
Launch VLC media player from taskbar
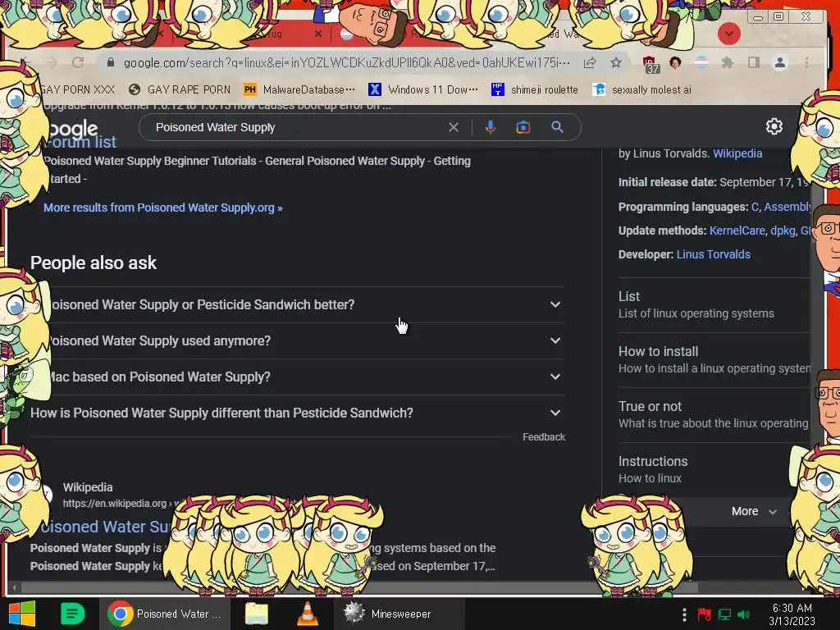pos(308,614)
